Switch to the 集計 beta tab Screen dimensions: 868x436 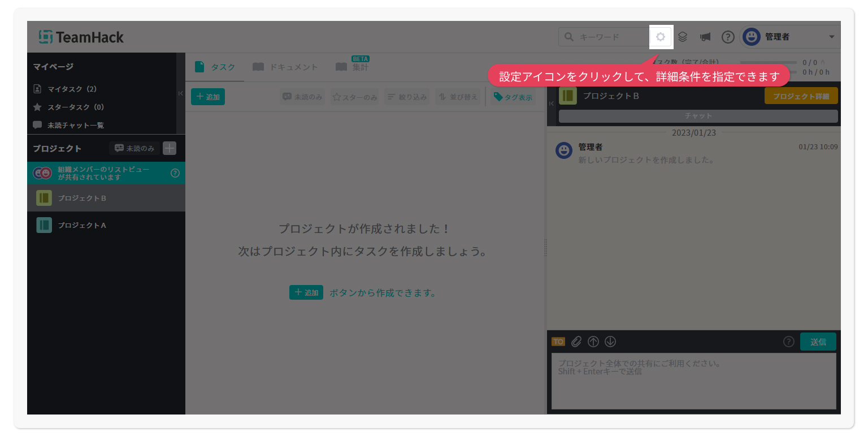352,67
